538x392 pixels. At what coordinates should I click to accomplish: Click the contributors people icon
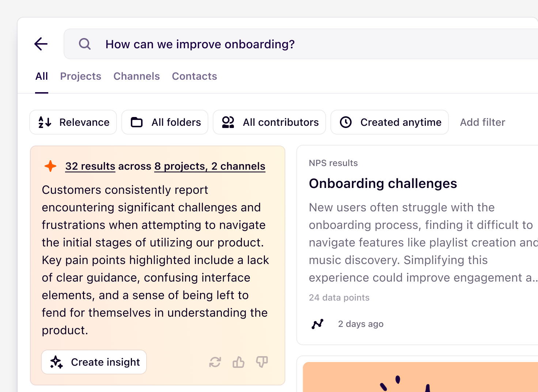pos(228,122)
